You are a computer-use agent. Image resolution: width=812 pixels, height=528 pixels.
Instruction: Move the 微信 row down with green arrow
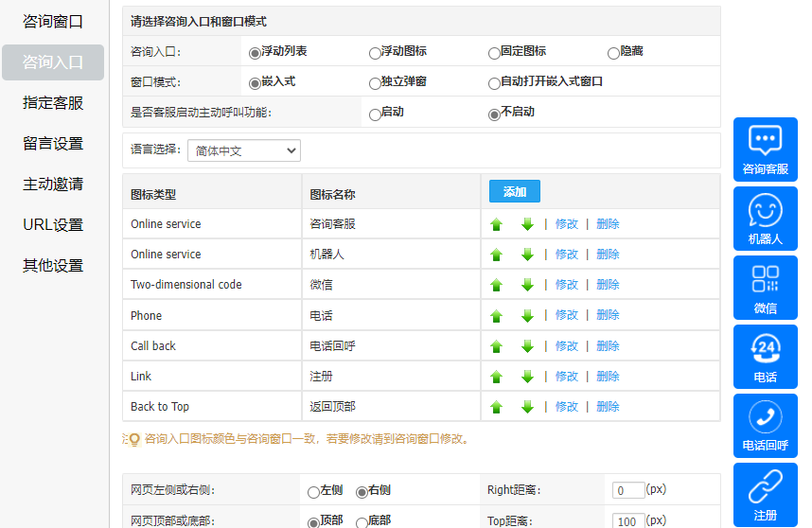pyautogui.click(x=527, y=285)
